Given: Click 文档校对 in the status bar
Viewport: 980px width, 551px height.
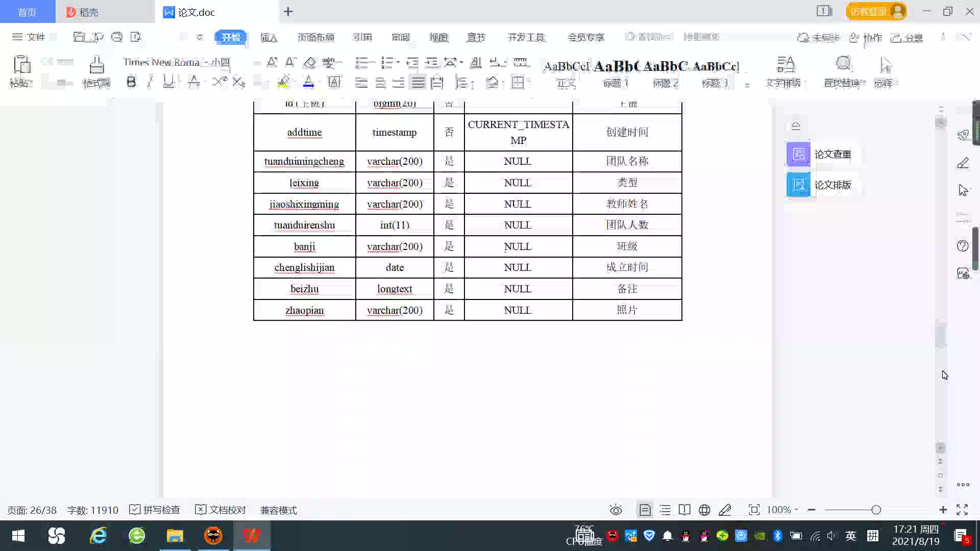Looking at the screenshot, I should (x=220, y=510).
